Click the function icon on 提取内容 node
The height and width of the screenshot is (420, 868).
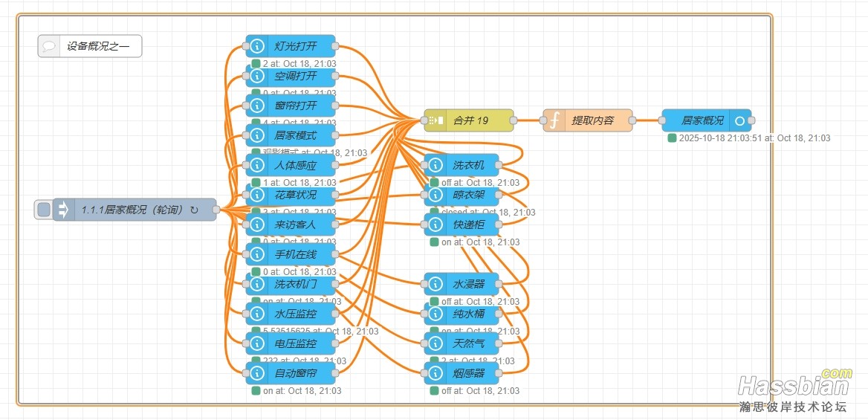pyautogui.click(x=554, y=120)
